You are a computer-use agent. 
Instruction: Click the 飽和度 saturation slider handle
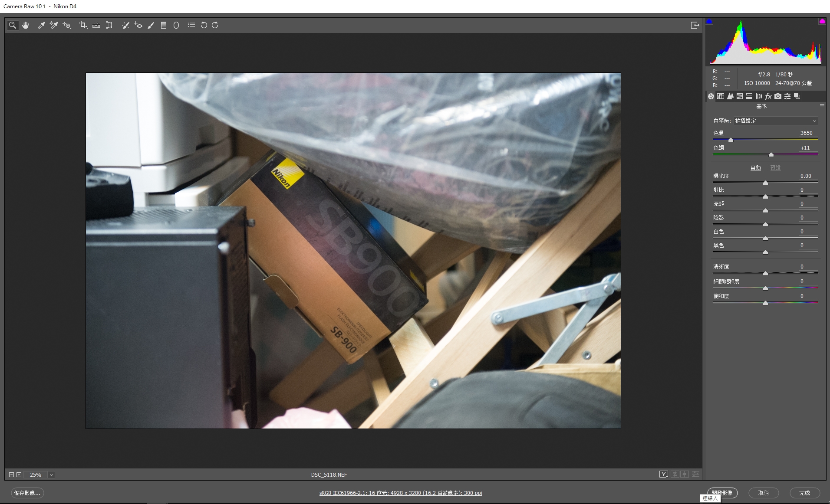pos(765,303)
